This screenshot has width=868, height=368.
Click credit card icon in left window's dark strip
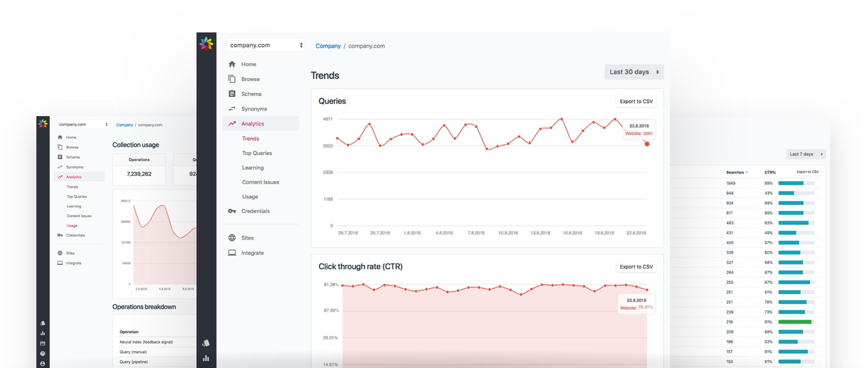42,343
